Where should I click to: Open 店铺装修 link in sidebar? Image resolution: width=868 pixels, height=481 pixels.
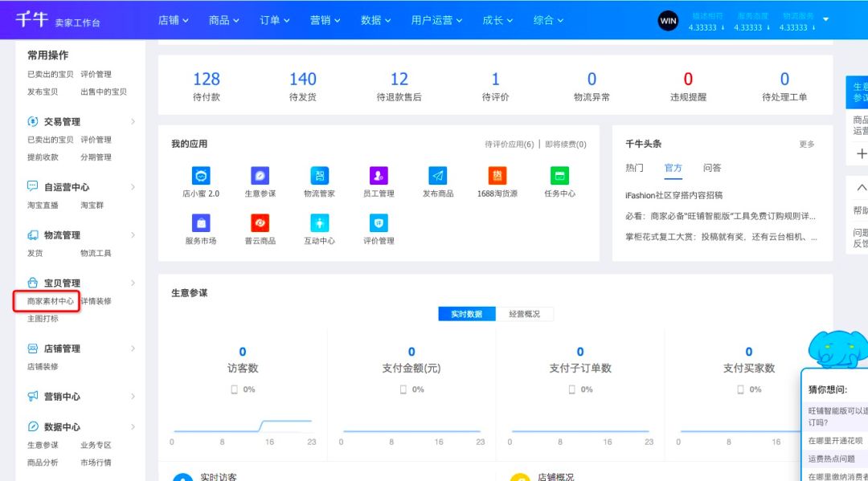pos(43,366)
